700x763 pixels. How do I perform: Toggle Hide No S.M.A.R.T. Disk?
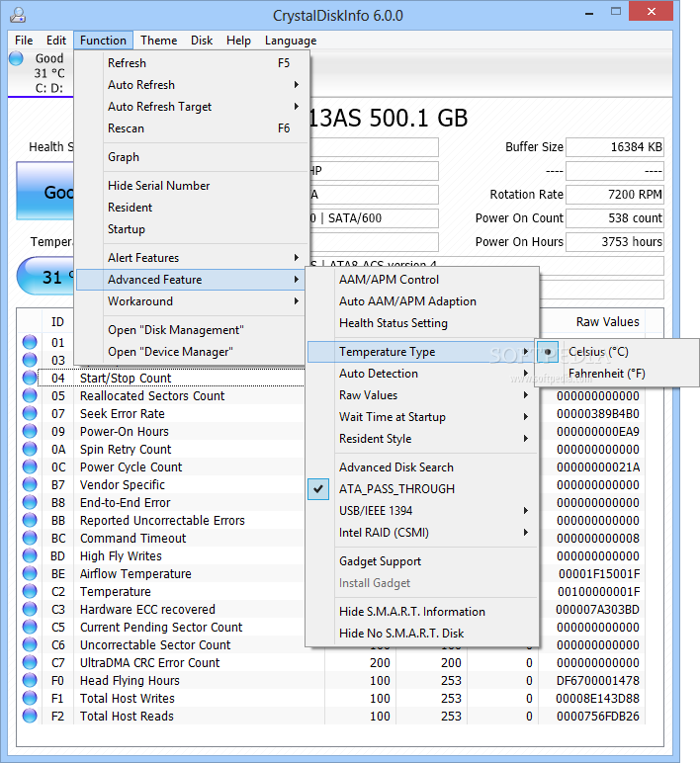421,634
